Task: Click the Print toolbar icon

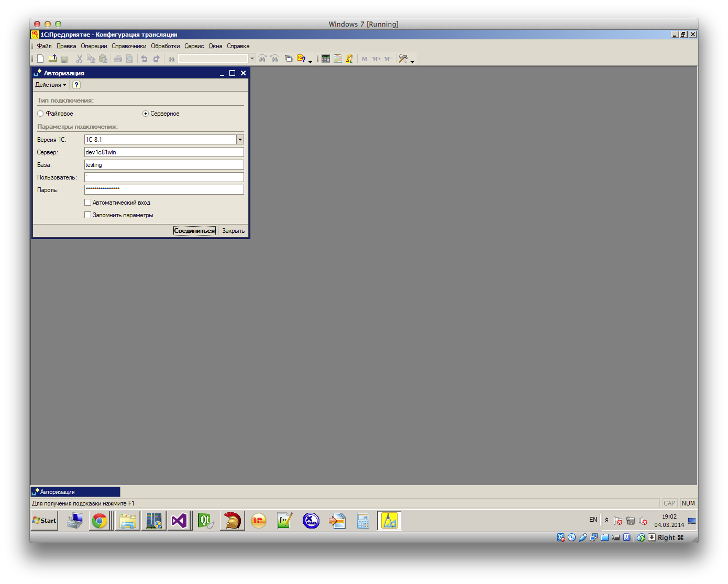Action: [x=118, y=59]
